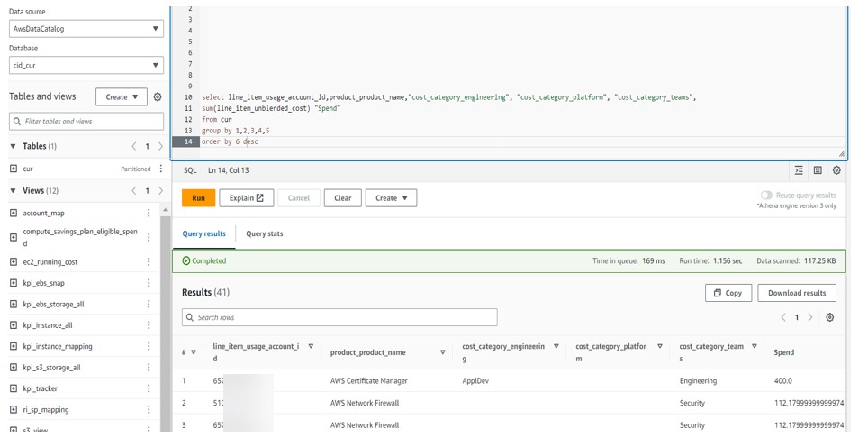The width and height of the screenshot is (868, 447).
Task: Collapse the Tables section
Action: 13,146
